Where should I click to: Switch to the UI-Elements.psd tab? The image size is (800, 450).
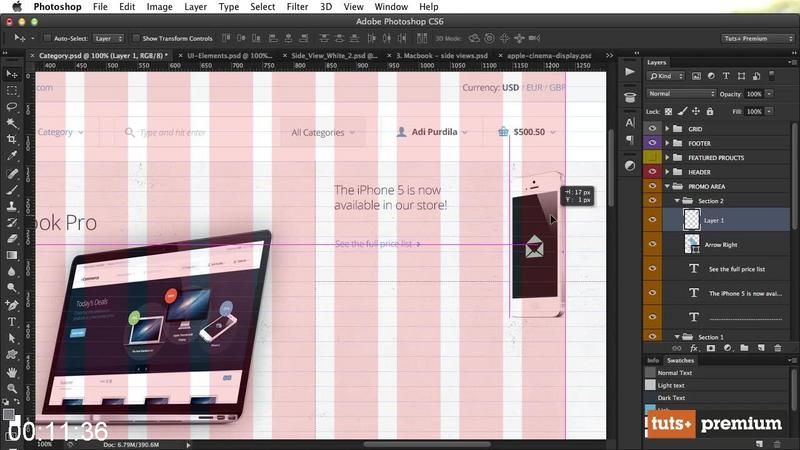(230, 55)
